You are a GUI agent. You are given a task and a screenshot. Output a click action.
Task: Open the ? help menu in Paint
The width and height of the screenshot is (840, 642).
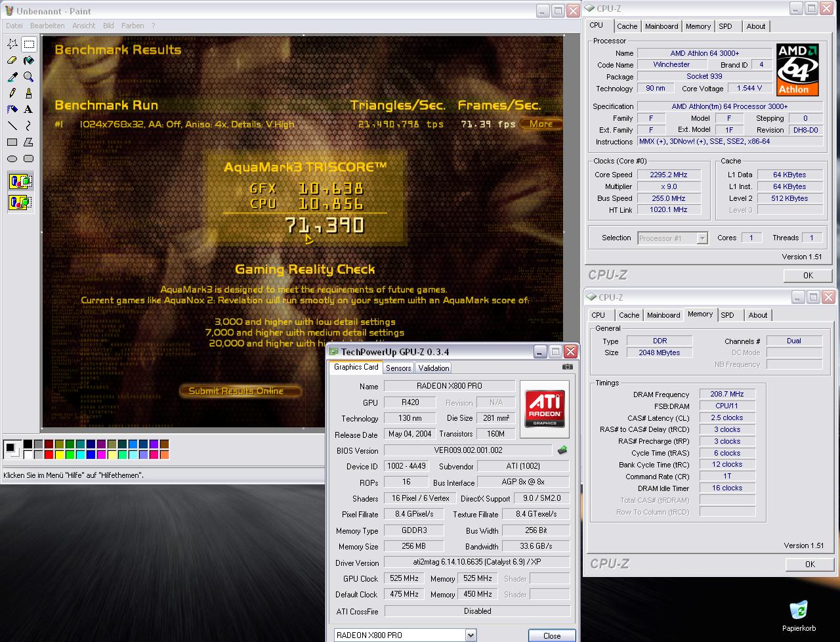coord(154,26)
